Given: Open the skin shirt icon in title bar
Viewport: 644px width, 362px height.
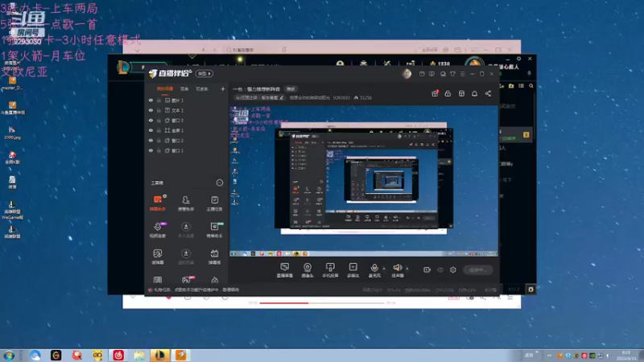Looking at the screenshot, I should coord(452,74).
